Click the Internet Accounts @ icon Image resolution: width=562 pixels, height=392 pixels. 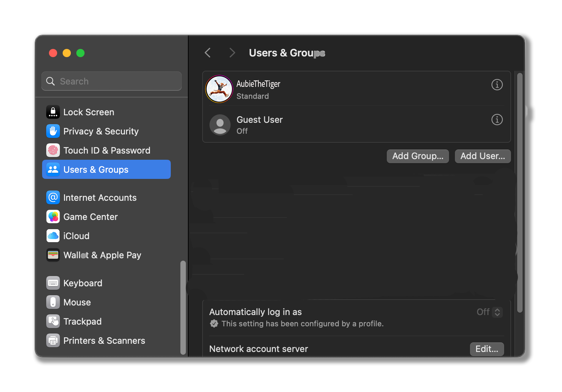coord(53,198)
